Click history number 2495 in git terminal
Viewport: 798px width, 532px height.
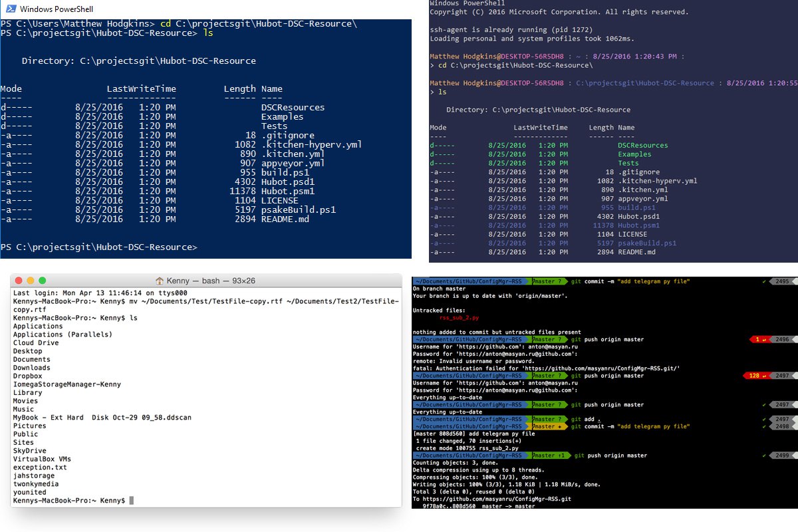(x=783, y=281)
